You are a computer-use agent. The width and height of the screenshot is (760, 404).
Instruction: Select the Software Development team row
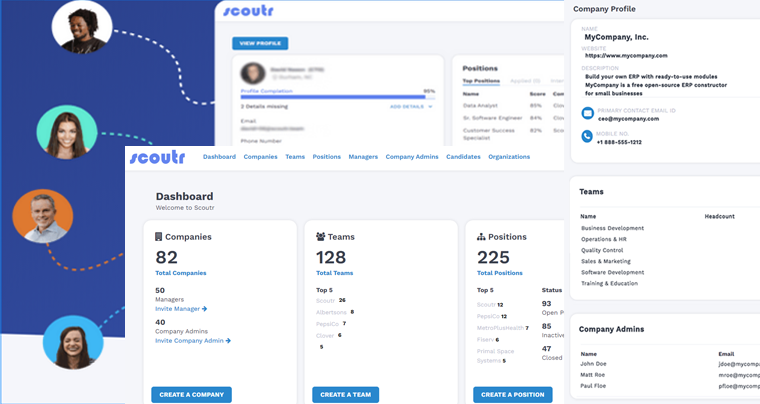[x=613, y=273]
